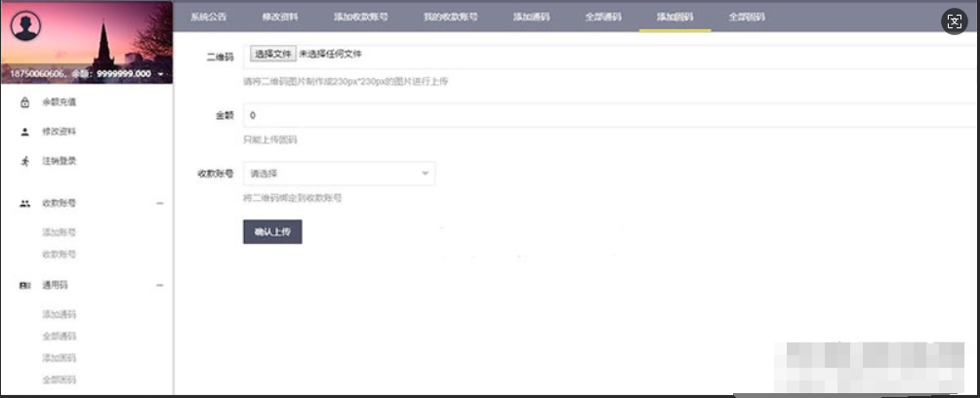Click the running-man icon beside 注销登录
980x398 pixels.
pyautogui.click(x=25, y=161)
